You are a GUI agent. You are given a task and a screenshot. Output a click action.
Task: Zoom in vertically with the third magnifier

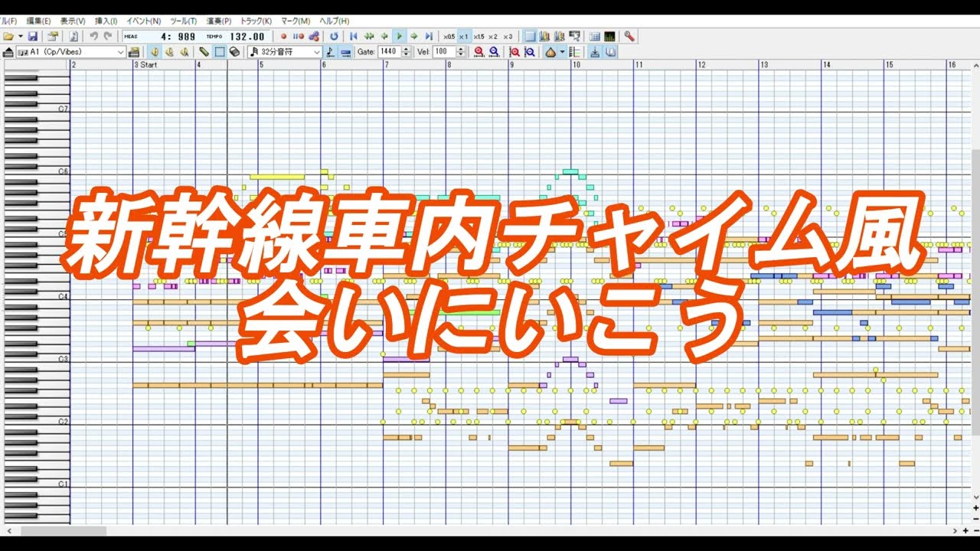pyautogui.click(x=514, y=51)
